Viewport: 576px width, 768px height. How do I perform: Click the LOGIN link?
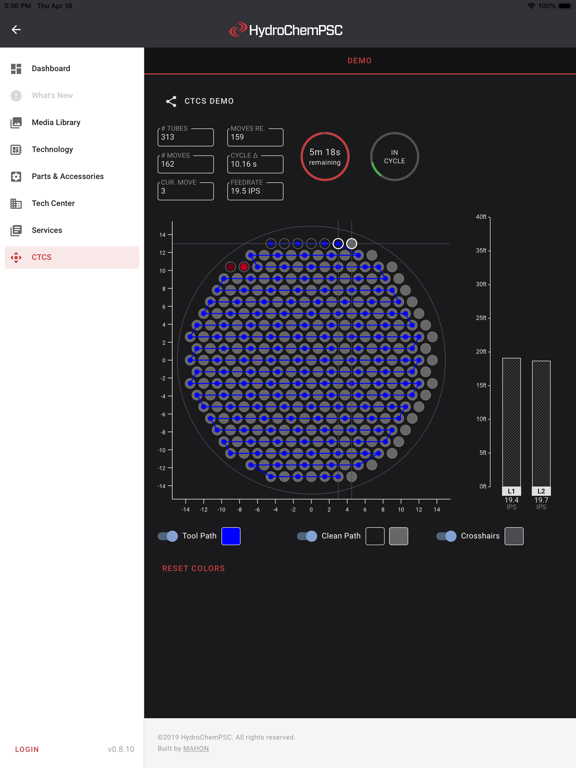coord(27,749)
